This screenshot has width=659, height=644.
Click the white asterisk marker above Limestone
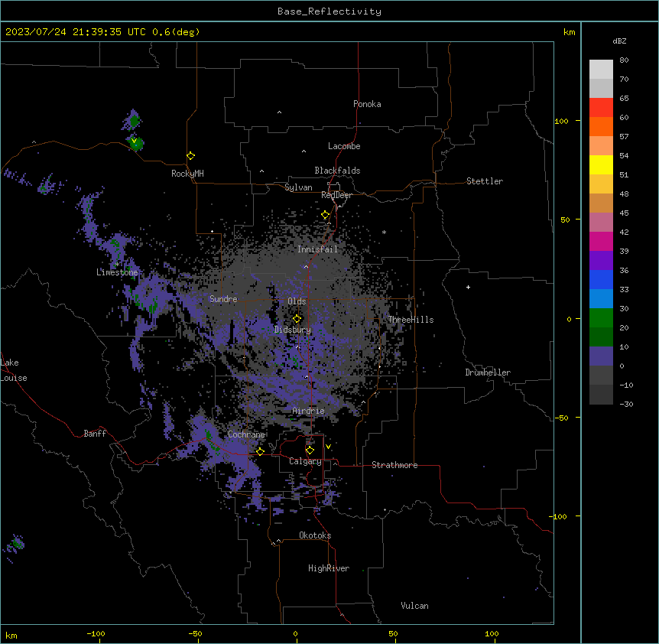coord(117,264)
